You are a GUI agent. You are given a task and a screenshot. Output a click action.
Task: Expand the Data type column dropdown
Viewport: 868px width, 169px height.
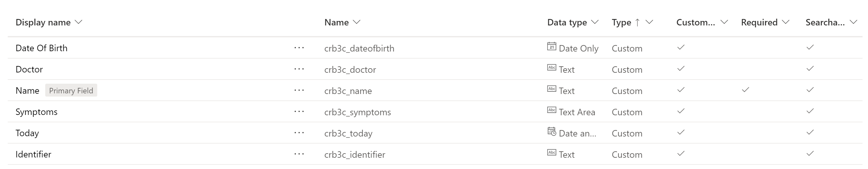pyautogui.click(x=595, y=22)
